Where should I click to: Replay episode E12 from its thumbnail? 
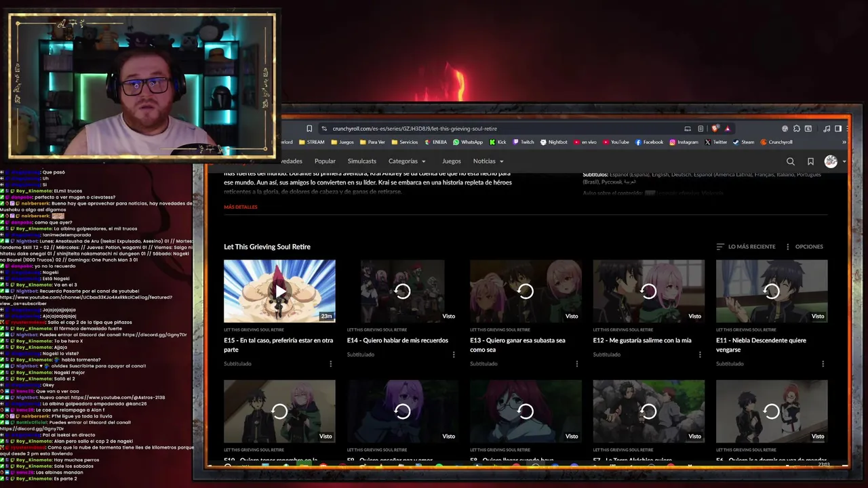pyautogui.click(x=648, y=291)
